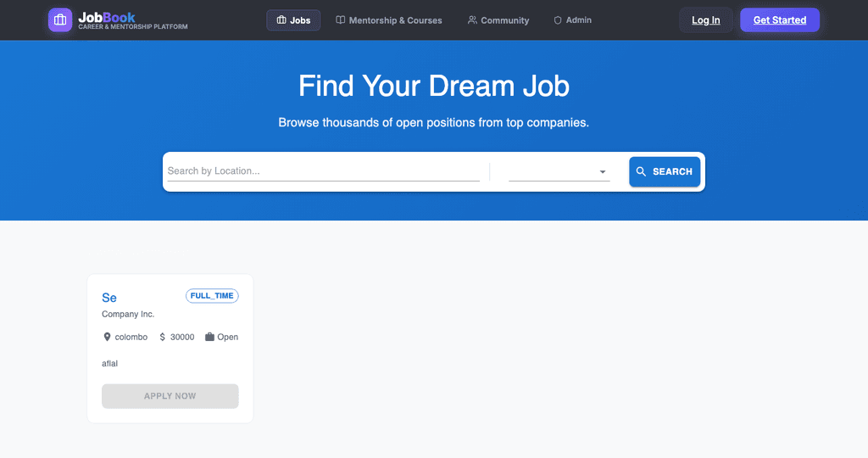Click the "colombo" location text
This screenshot has width=868, height=458.
131,337
